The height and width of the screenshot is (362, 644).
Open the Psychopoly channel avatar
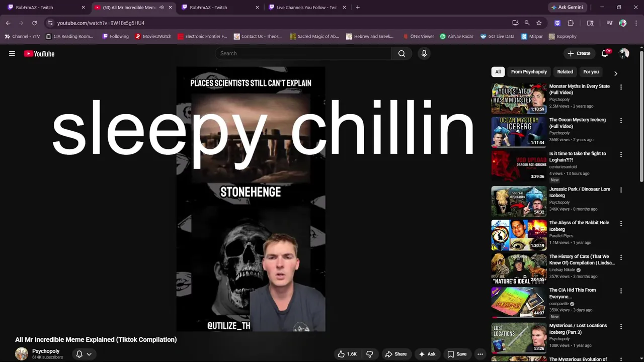click(x=22, y=354)
